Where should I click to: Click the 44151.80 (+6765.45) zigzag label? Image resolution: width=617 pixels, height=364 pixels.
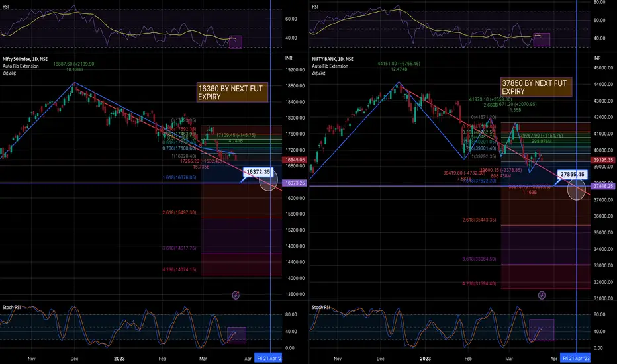coord(399,64)
